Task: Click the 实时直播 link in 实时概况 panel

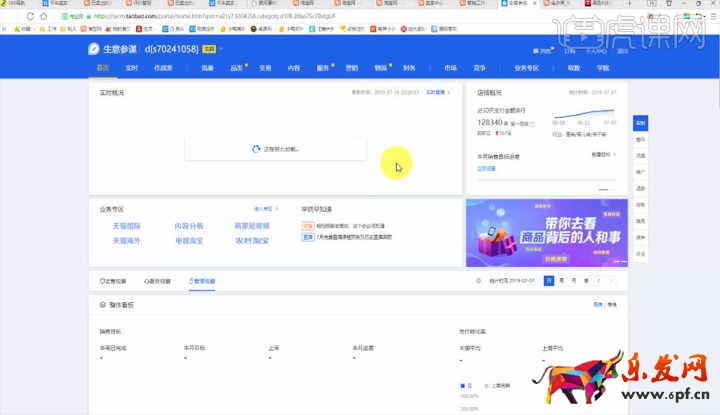Action: 437,93
